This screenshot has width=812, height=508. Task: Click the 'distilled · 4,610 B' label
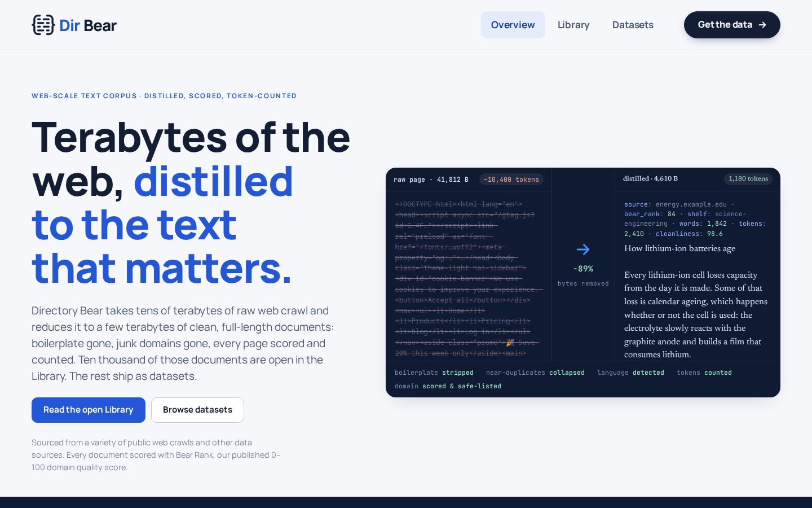click(650, 178)
